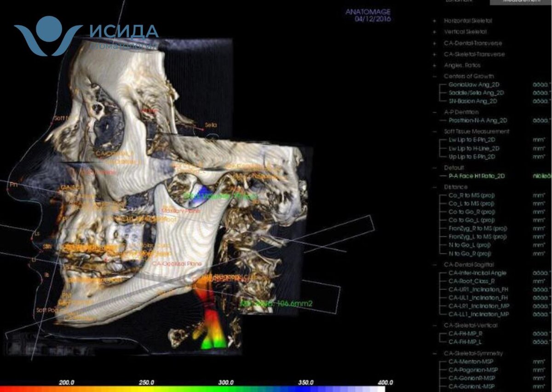Viewport: 552px width, 392px height.
Task: Click the Sella landmark label on skull
Action: (x=211, y=125)
